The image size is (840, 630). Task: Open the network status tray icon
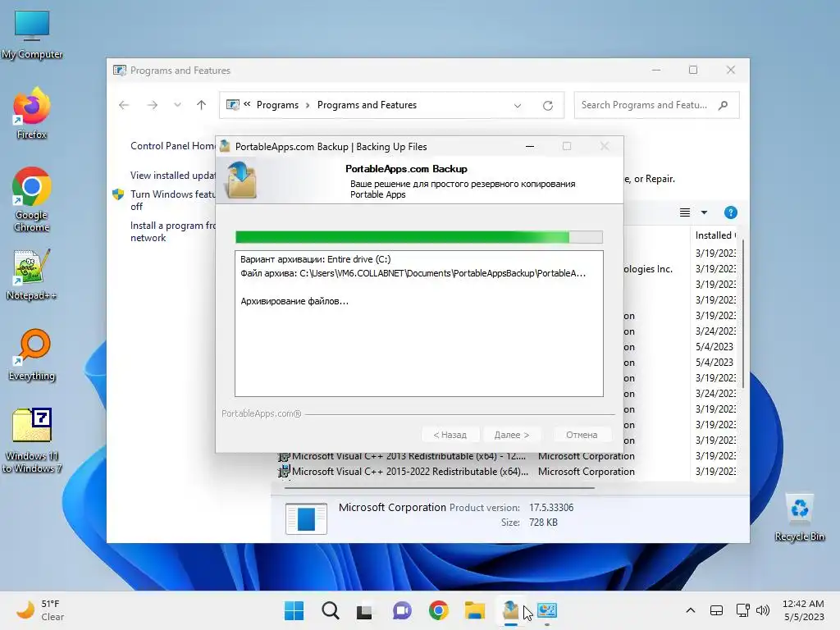click(742, 610)
